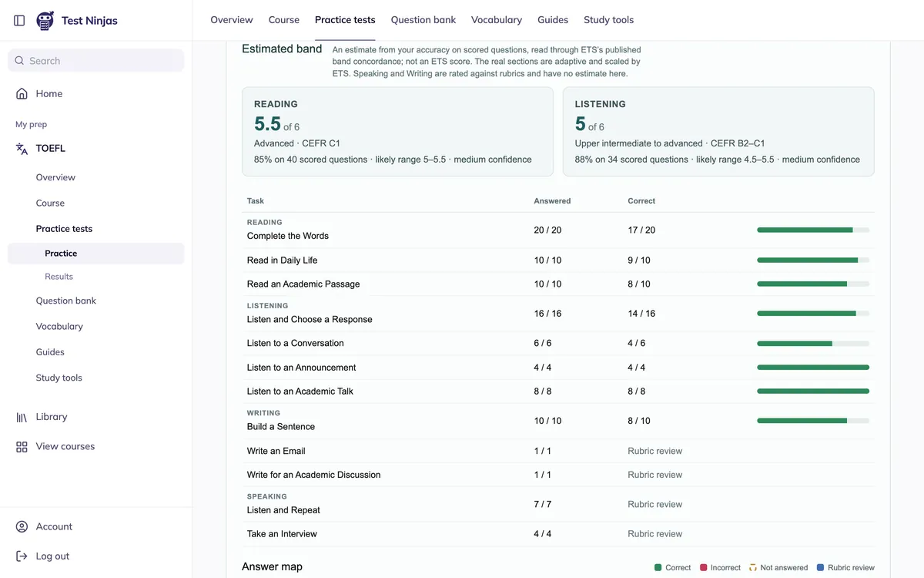Viewport: 924px width, 578px height.
Task: Click the green Correct legend swatch
Action: tap(658, 568)
